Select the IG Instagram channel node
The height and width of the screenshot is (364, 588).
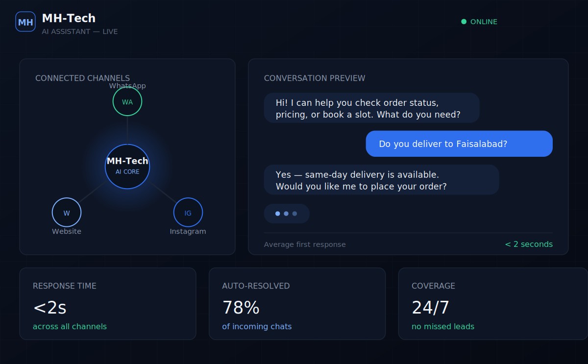pos(188,213)
